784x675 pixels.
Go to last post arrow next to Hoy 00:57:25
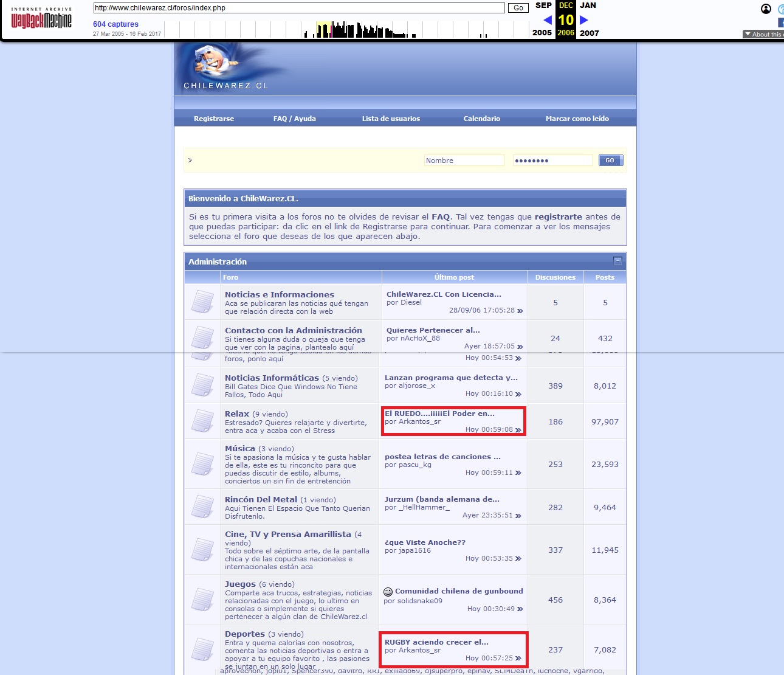[x=518, y=659]
